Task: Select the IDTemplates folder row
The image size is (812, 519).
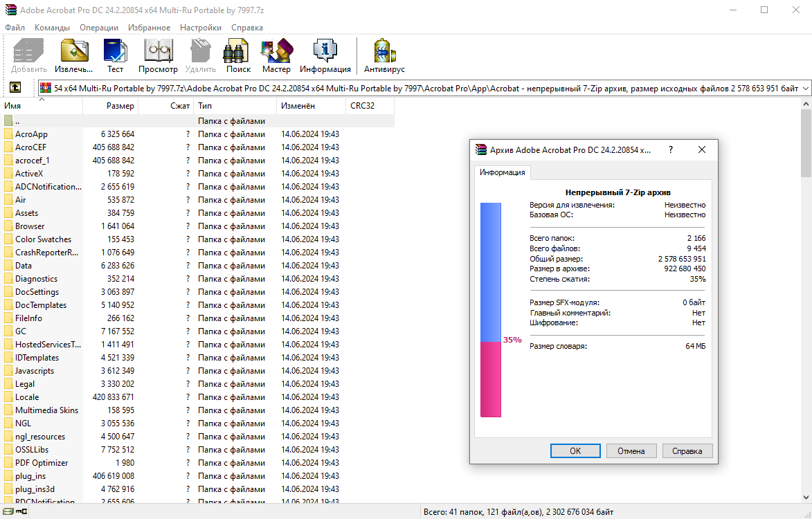Action: coord(197,358)
